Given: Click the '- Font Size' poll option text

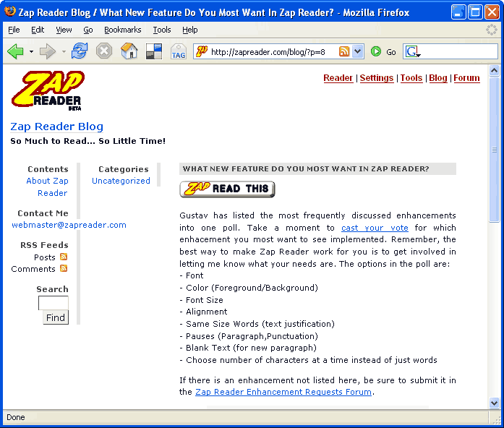Looking at the screenshot, I should (x=201, y=300).
